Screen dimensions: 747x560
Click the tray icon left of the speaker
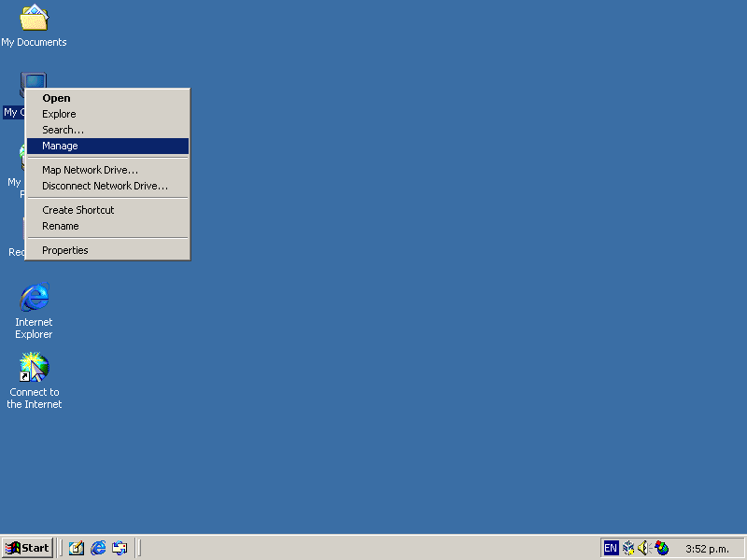(628, 548)
